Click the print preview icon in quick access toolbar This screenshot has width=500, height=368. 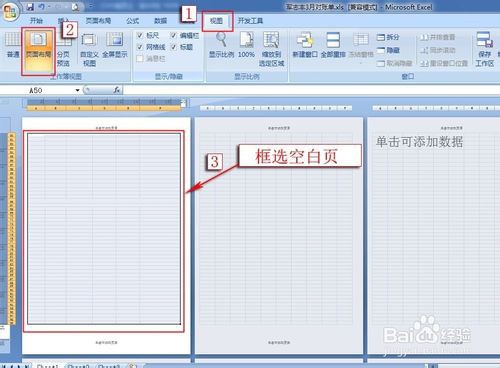(76, 7)
